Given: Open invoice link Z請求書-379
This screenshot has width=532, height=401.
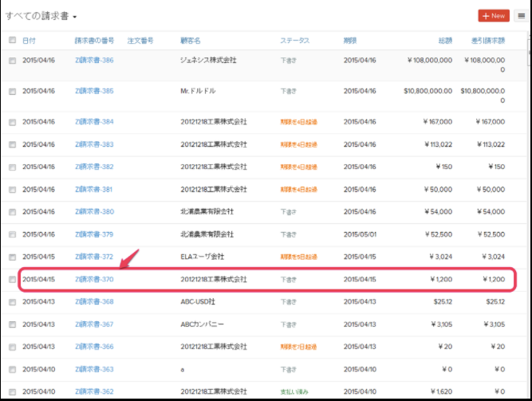Looking at the screenshot, I should click(x=93, y=234).
